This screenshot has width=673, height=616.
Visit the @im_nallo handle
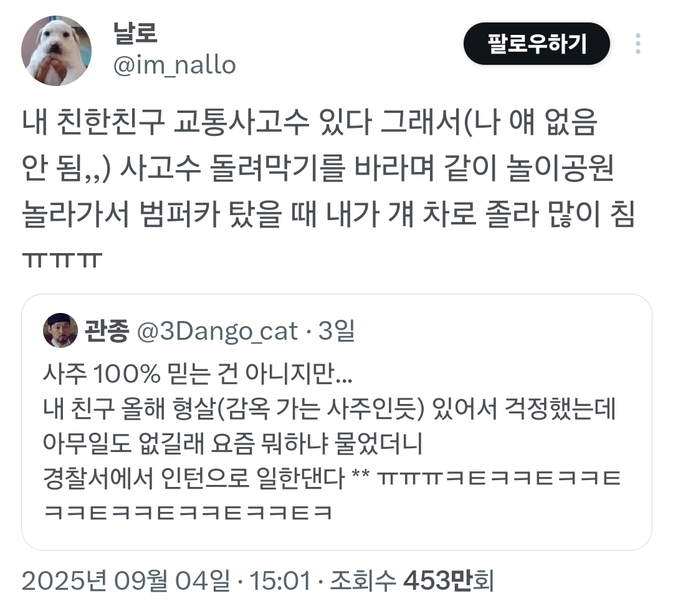[x=174, y=65]
